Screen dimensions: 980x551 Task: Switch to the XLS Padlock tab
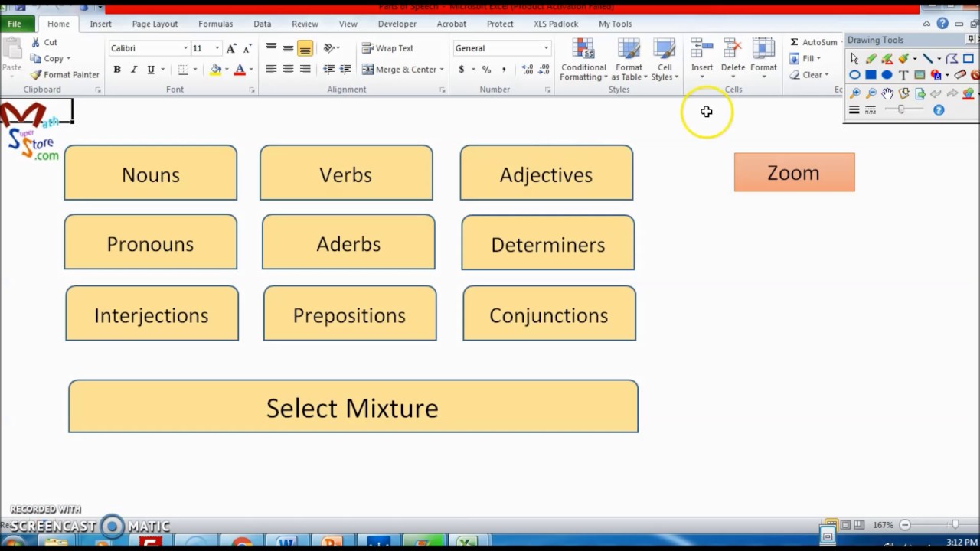[556, 24]
